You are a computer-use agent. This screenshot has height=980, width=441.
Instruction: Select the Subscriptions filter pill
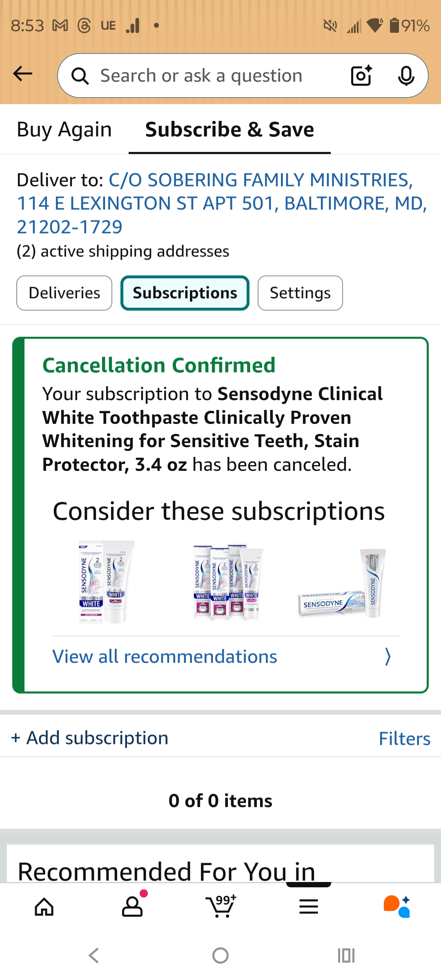(185, 293)
